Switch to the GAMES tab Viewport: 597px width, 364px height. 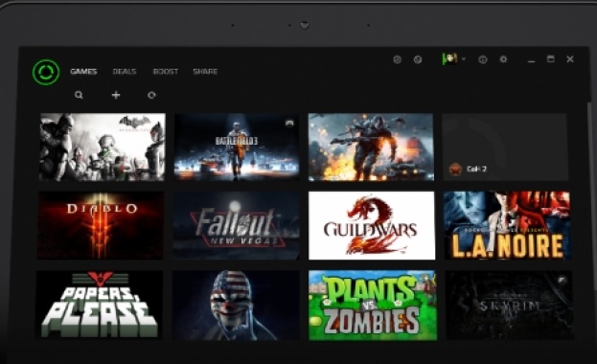pyautogui.click(x=83, y=72)
